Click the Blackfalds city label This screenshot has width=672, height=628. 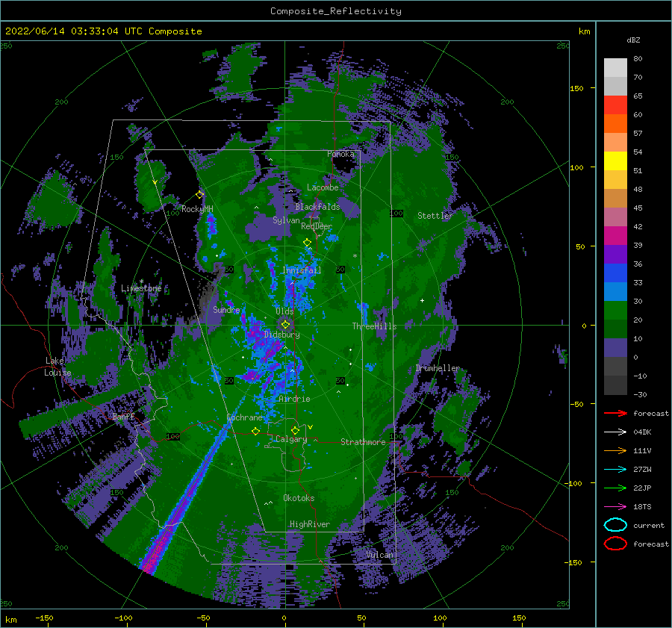point(317,207)
